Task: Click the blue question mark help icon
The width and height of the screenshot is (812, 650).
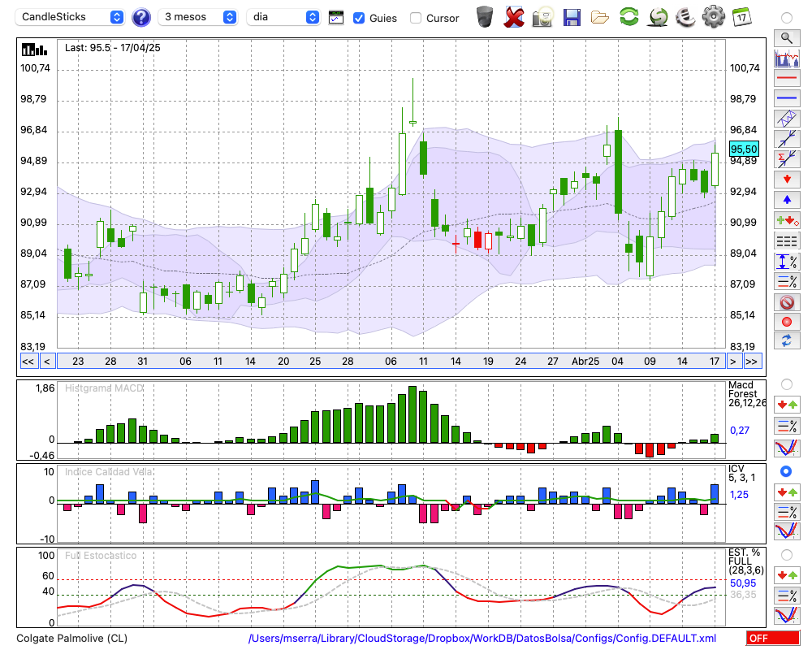Action: coord(140,18)
